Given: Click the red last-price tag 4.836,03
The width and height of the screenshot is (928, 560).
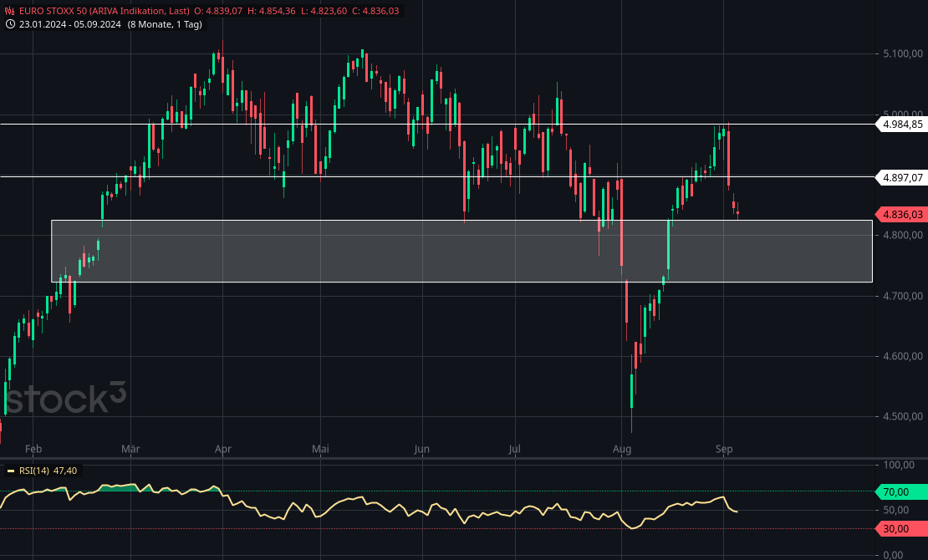Looking at the screenshot, I should 902,215.
